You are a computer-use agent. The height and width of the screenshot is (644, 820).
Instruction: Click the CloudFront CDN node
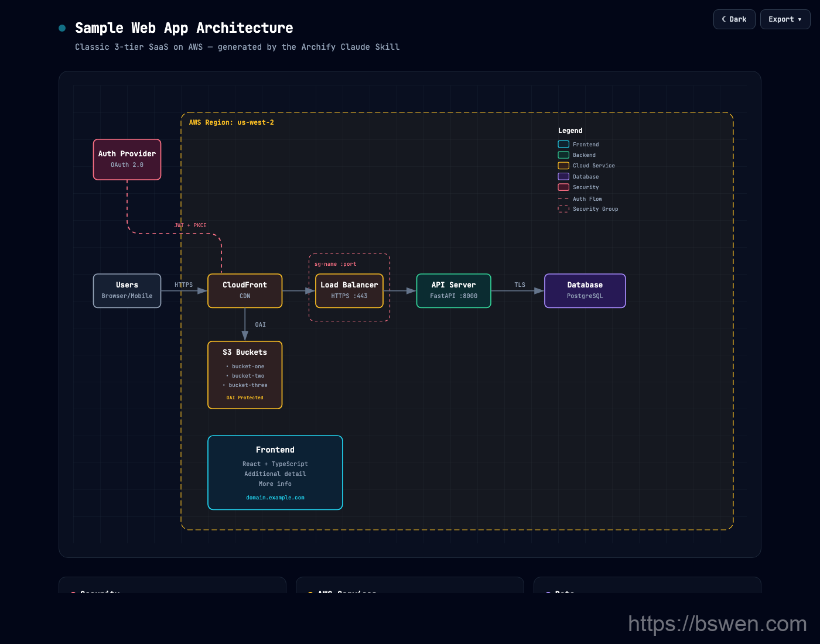click(245, 290)
